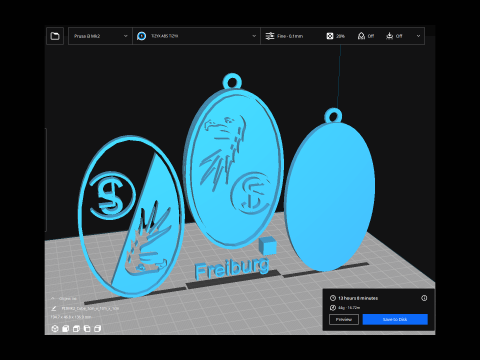The image size is (480, 360).
Task: Select the Fine 0.1mm profile label
Action: [x=290, y=36]
